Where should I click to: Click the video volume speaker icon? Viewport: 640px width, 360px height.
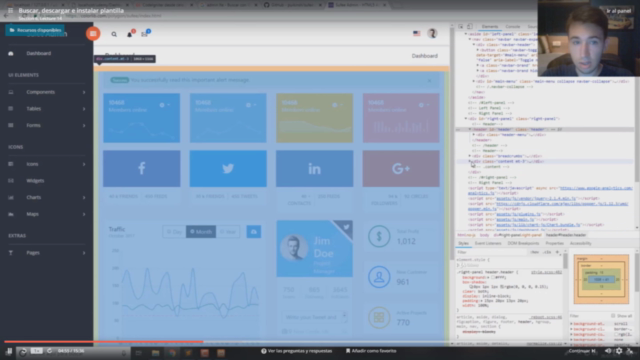point(608,351)
